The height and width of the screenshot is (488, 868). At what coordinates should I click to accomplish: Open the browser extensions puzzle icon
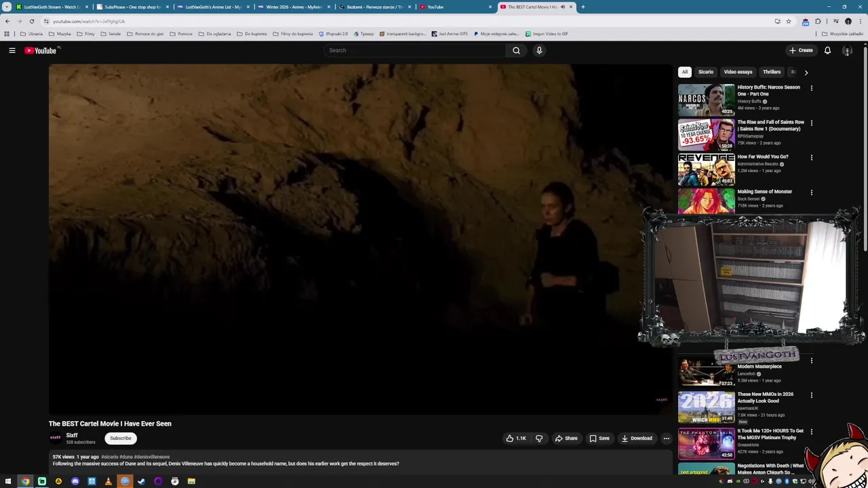tap(818, 21)
